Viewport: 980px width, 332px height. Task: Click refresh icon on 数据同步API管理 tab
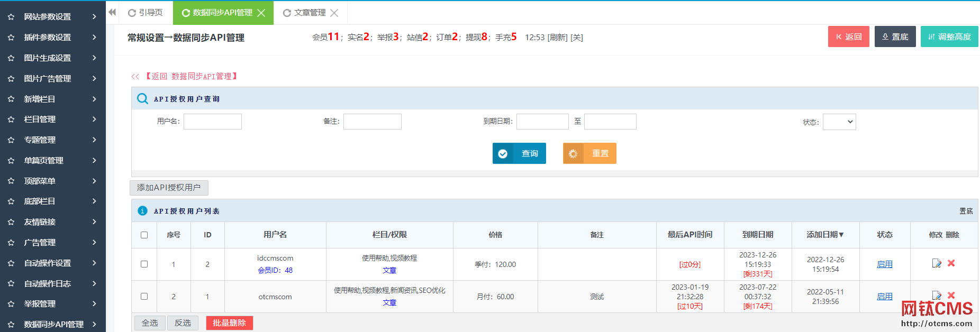186,13
